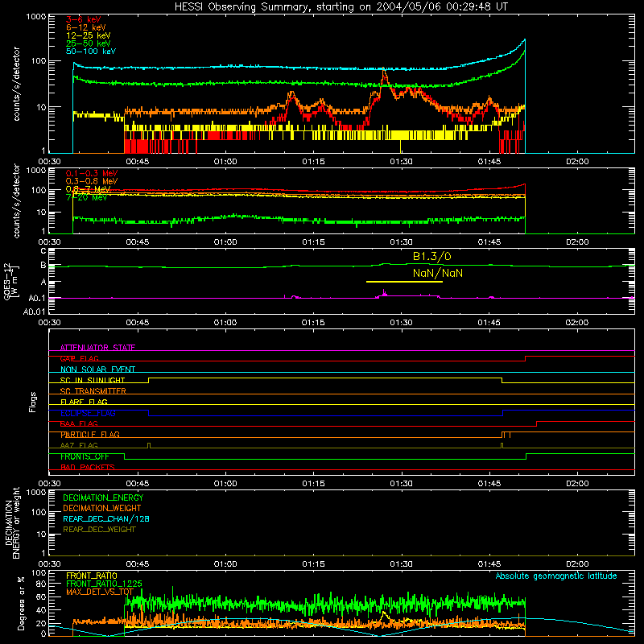Select the BAD_PACKETS flag label
This screenshot has width=644, height=644.
pos(88,467)
